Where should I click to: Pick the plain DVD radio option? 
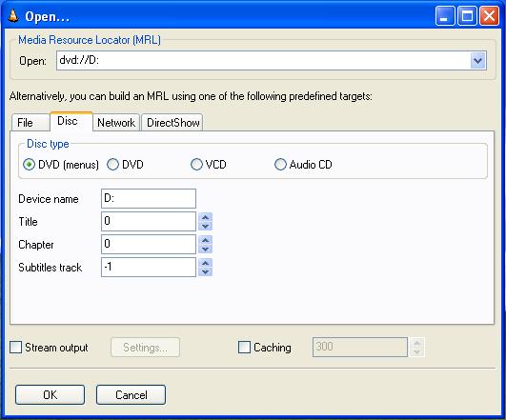pos(112,165)
